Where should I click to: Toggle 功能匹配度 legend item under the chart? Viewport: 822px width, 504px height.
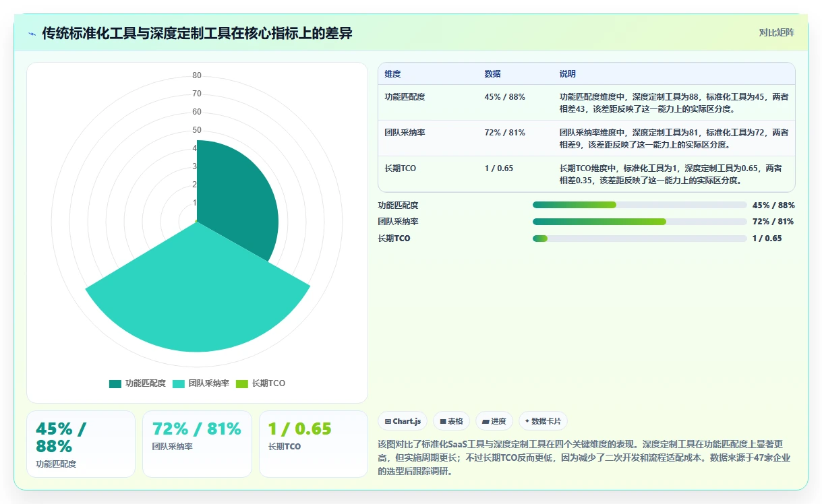pos(138,383)
